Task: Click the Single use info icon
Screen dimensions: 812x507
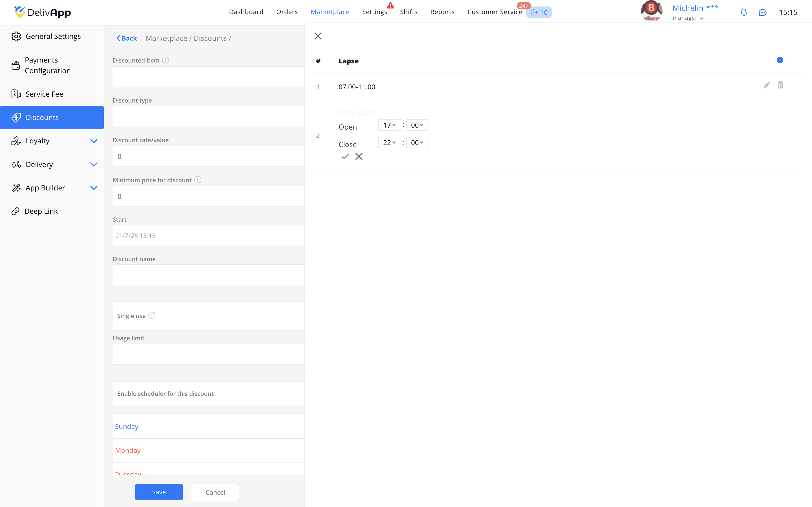Action: tap(152, 315)
